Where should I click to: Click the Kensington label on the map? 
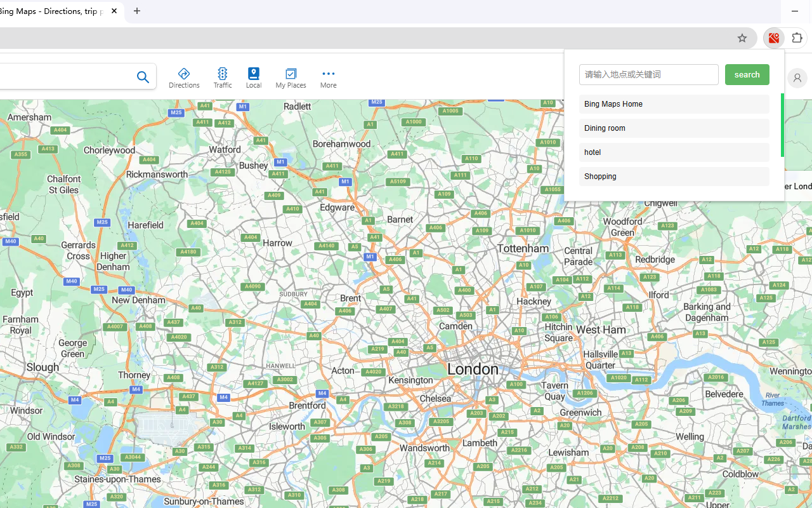click(x=410, y=380)
